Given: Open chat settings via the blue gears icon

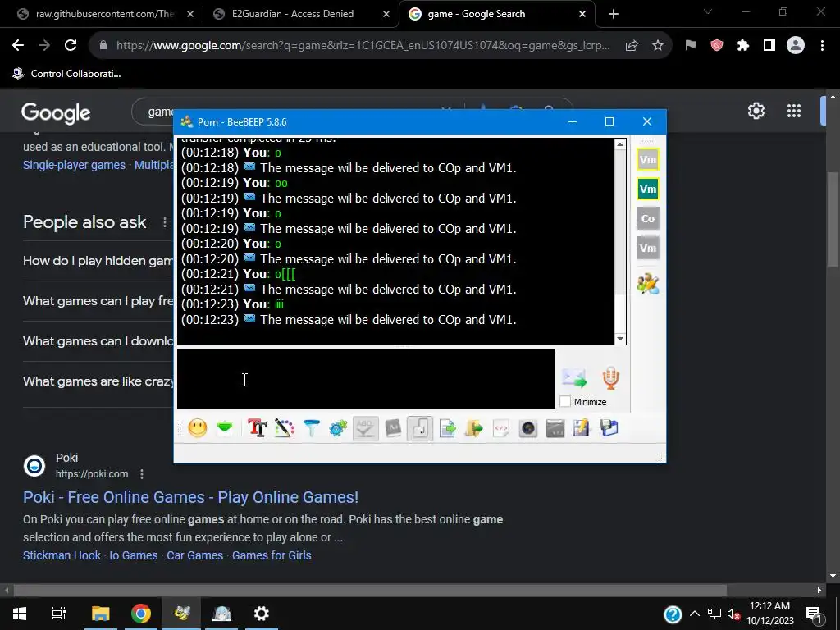Looking at the screenshot, I should click(338, 428).
